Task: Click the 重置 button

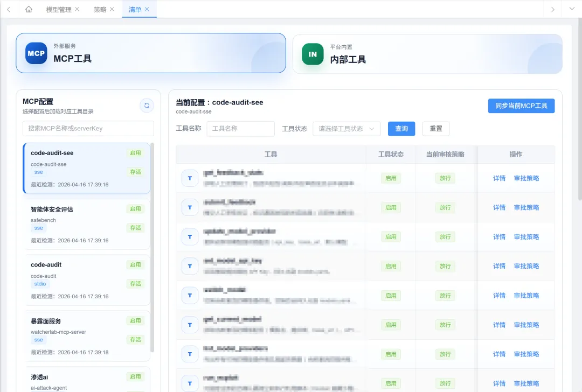Action: point(436,129)
